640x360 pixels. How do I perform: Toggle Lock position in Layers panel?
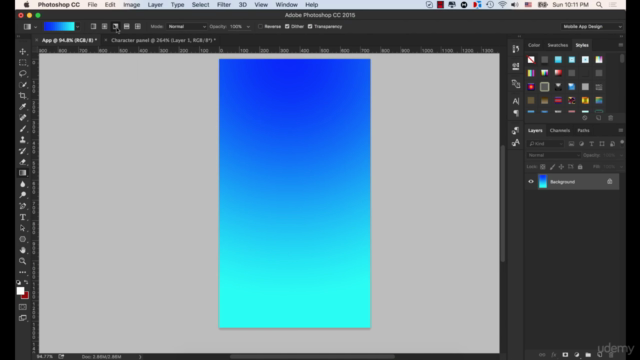point(561,167)
